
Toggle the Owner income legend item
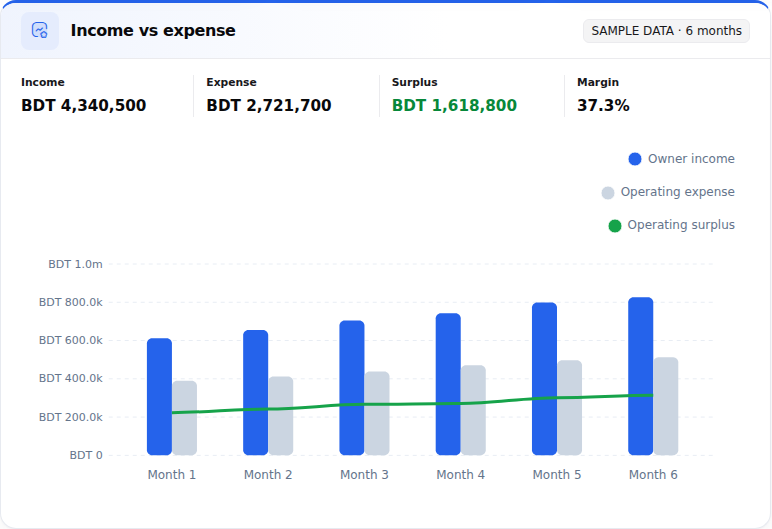tap(681, 159)
